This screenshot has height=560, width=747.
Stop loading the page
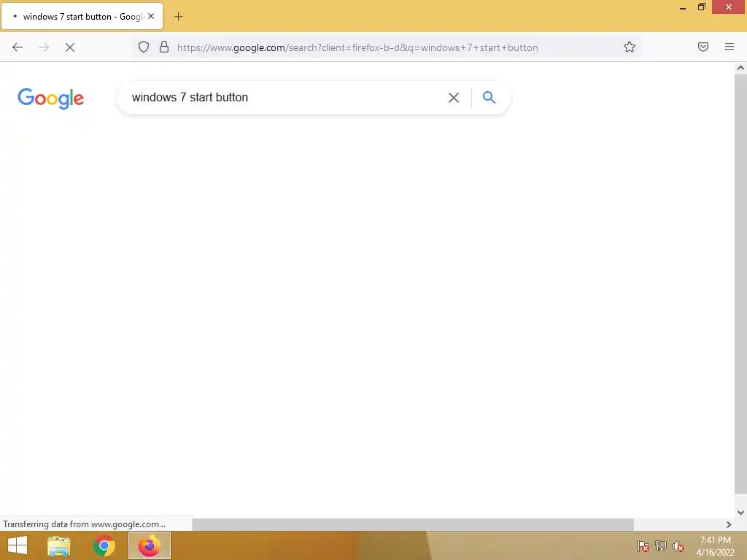click(70, 47)
